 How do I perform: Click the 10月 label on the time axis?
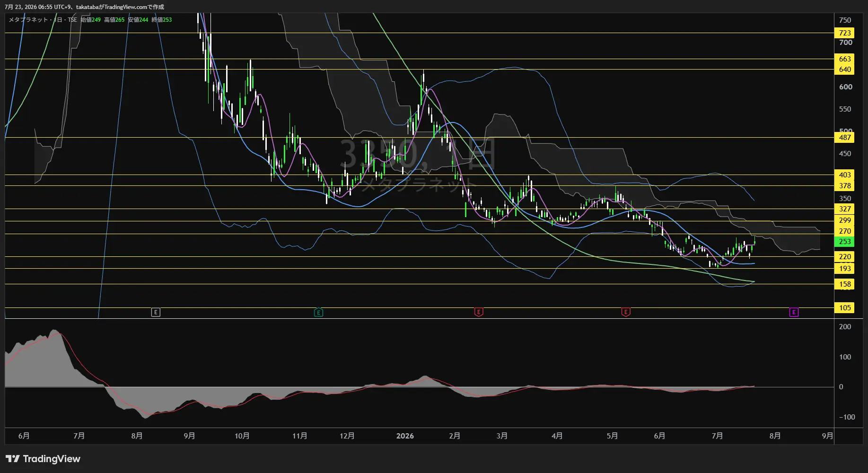coord(242,436)
